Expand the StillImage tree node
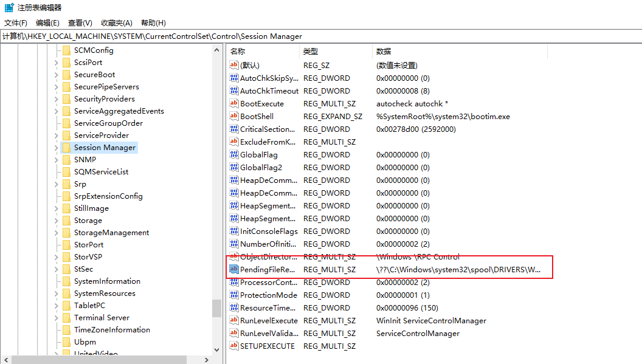The image size is (642, 364). pyautogui.click(x=57, y=208)
